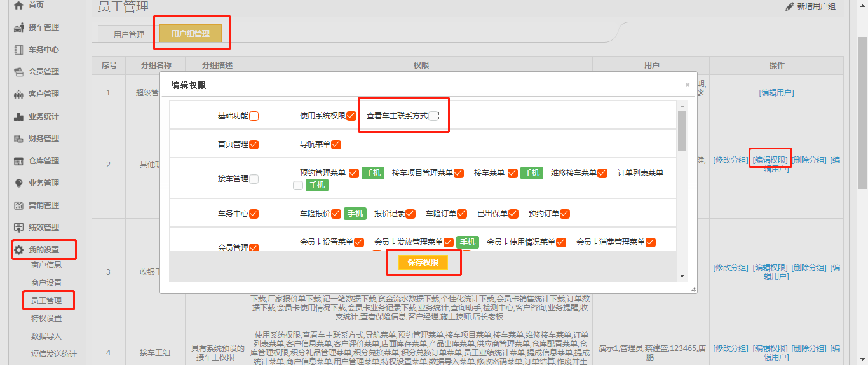Image resolution: width=868 pixels, height=365 pixels.
Task: Open 员工管理 in the settings submenu
Action: 46,300
